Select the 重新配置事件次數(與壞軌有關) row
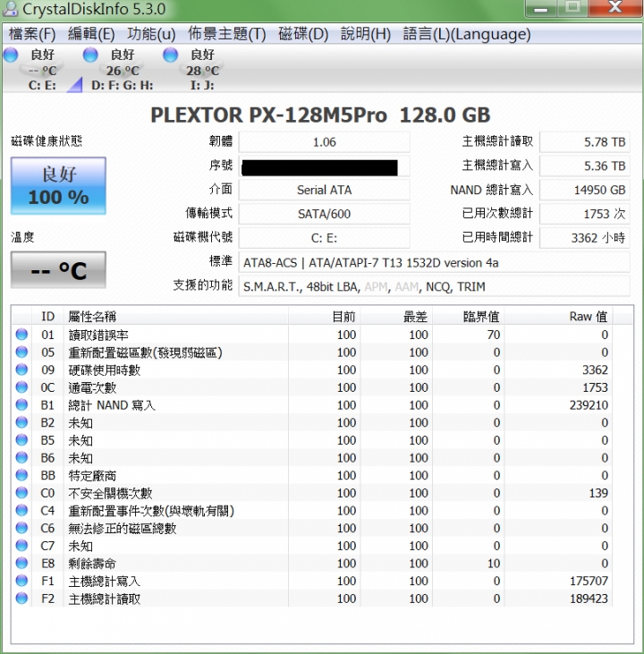Viewport: 644px width, 654px height. (312, 510)
